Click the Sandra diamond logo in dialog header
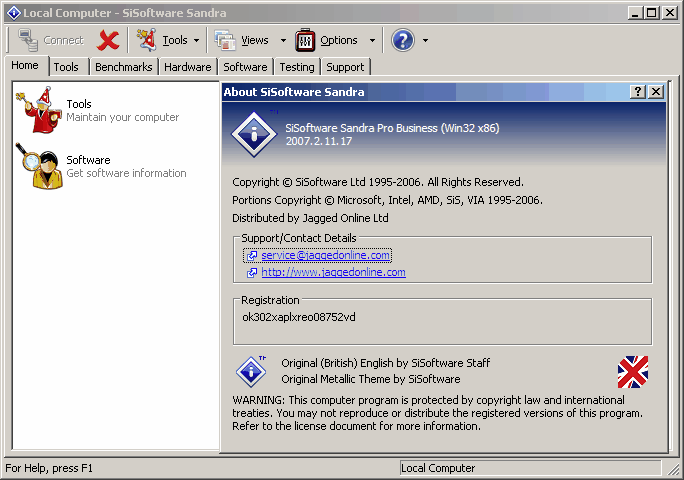684x480 pixels. (254, 134)
